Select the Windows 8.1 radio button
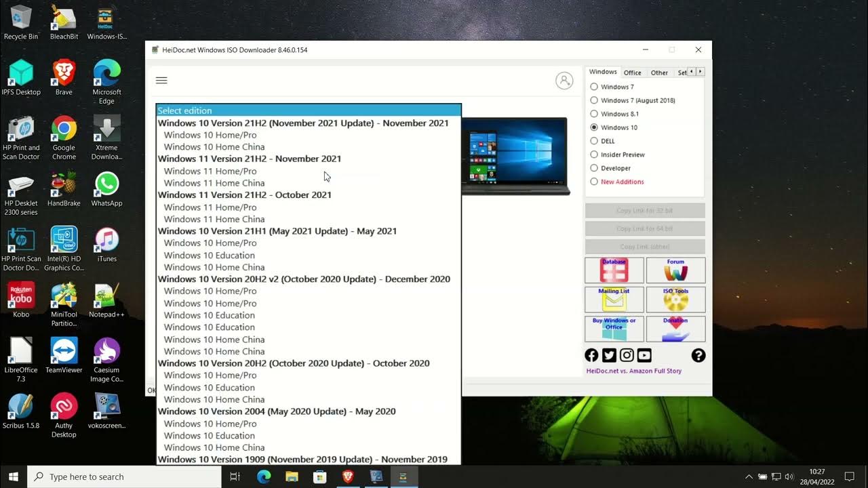 point(594,114)
